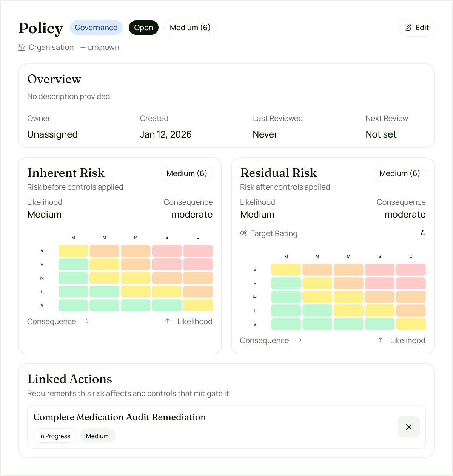Click the Consequence right-arrow in Residual Risk panel
The image size is (453, 476).
tap(299, 340)
